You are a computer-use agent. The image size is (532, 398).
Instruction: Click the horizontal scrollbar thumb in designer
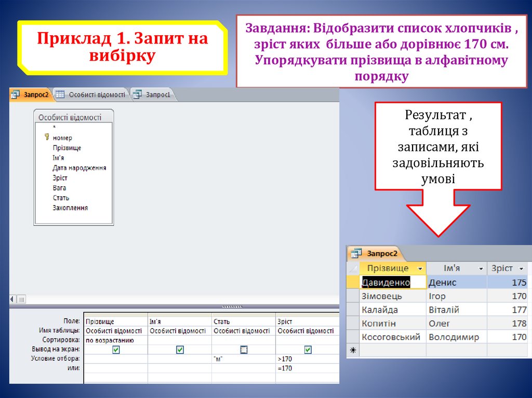pyautogui.click(x=21, y=299)
